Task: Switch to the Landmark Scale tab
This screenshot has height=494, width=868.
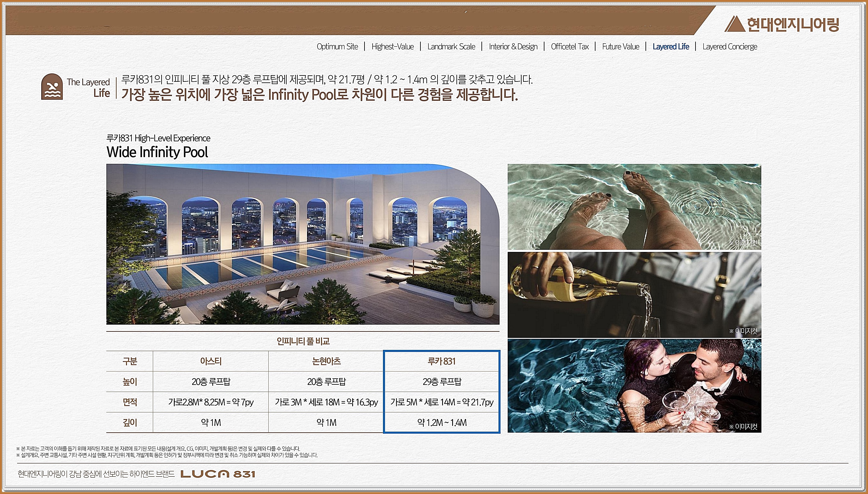Action: [x=451, y=47]
